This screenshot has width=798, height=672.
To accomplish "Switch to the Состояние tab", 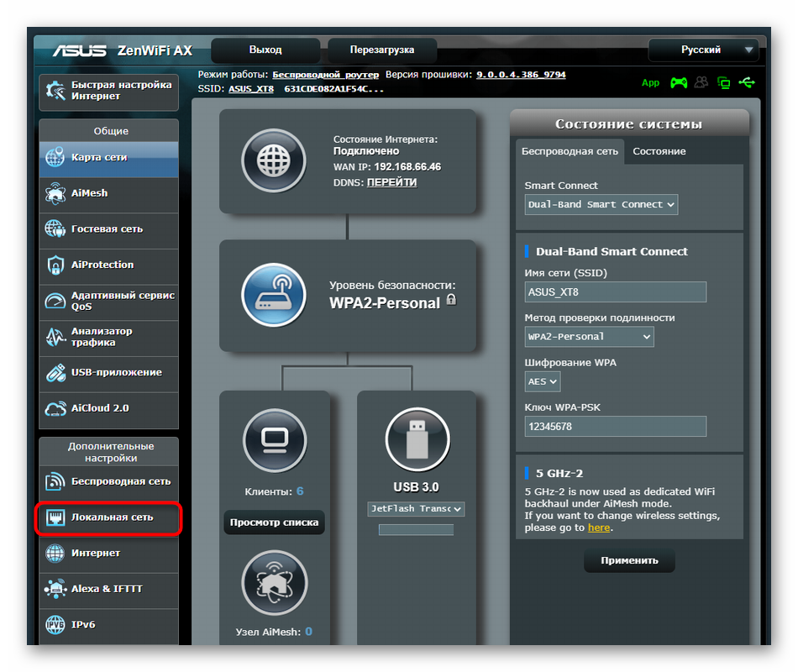I will (x=659, y=151).
